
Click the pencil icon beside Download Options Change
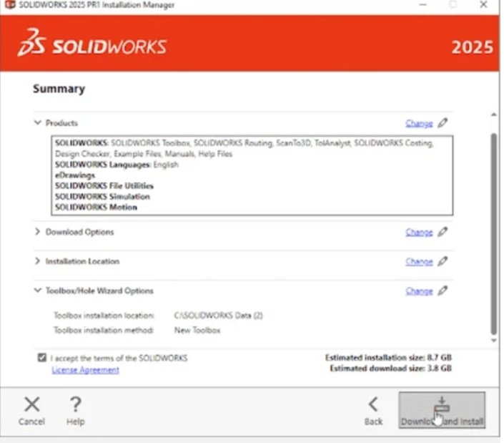click(x=443, y=232)
